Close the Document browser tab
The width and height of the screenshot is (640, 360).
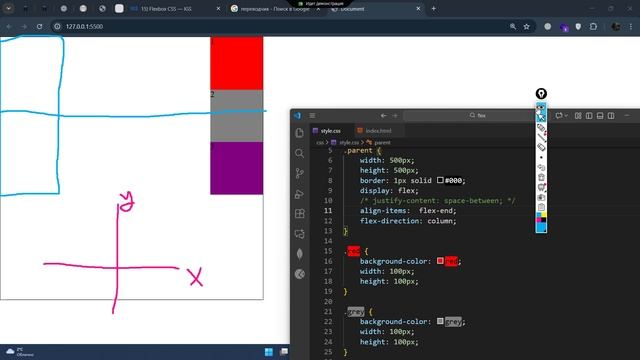click(x=418, y=9)
